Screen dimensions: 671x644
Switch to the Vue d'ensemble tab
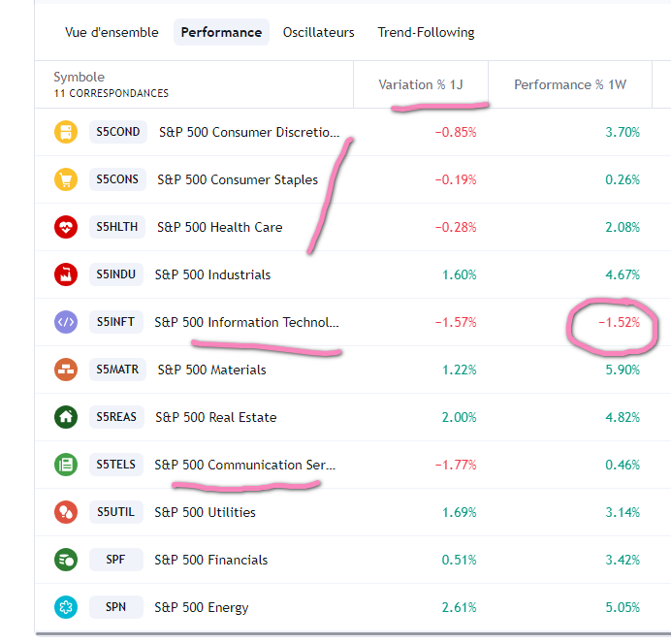tap(112, 32)
